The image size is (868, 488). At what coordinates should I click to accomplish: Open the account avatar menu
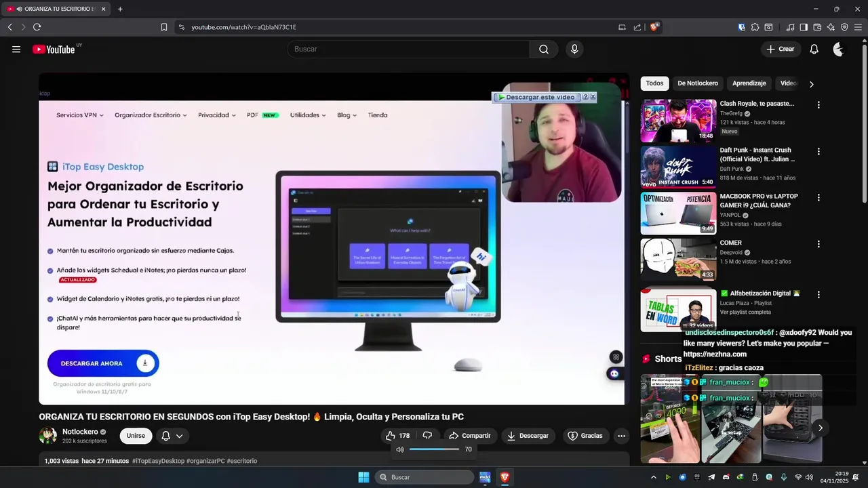(839, 49)
